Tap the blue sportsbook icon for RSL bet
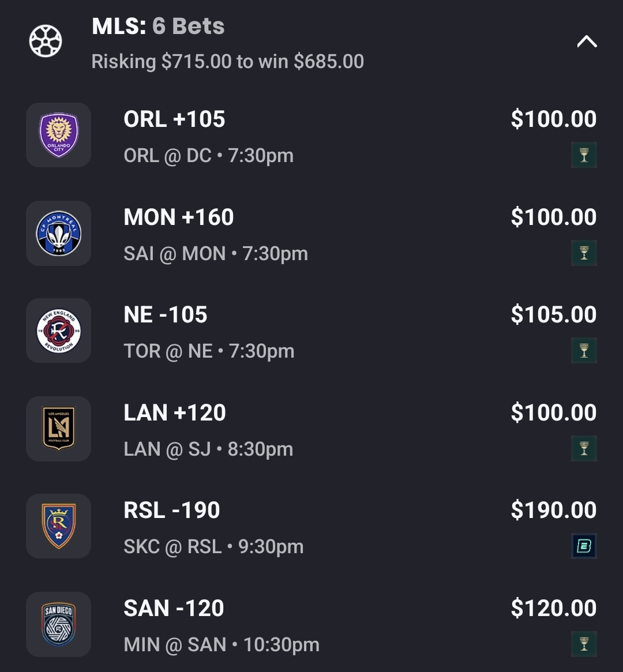623x672 pixels. (x=584, y=546)
